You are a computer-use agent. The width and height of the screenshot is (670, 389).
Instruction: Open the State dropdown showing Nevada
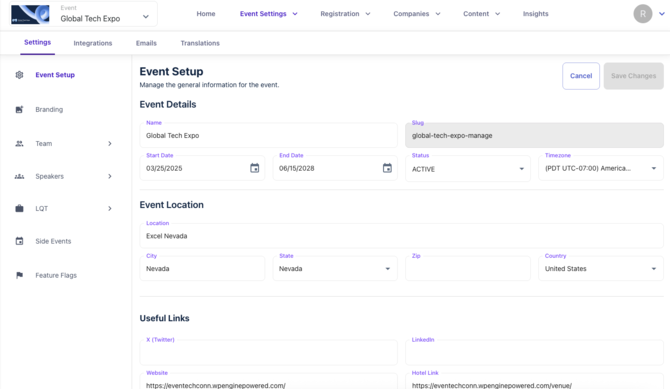point(335,268)
